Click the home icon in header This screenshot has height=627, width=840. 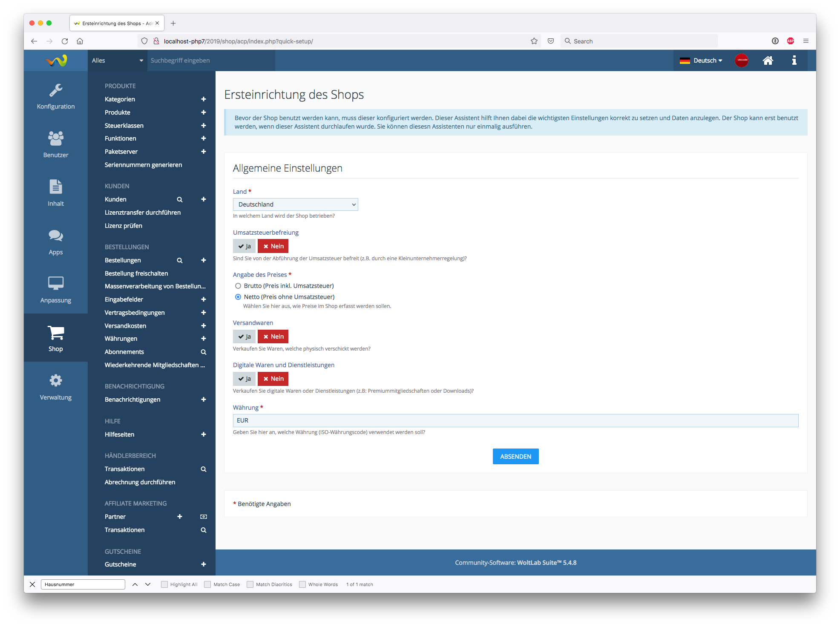coord(768,60)
